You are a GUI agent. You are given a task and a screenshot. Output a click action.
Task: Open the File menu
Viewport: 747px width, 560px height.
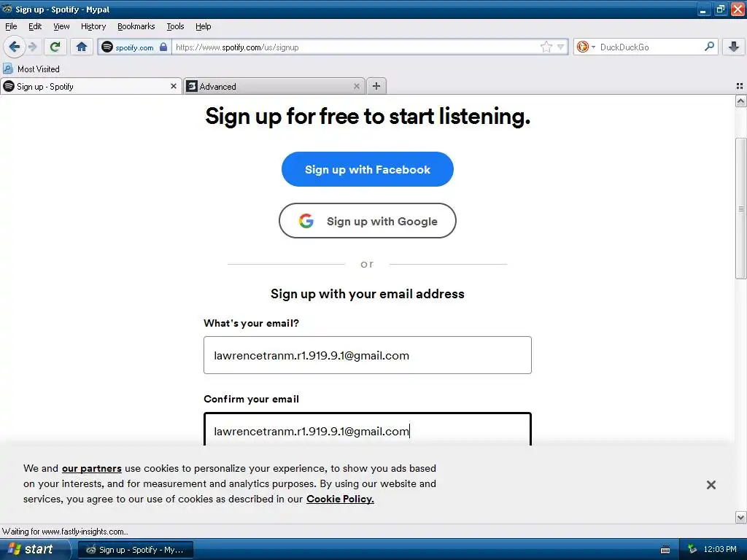coord(11,26)
